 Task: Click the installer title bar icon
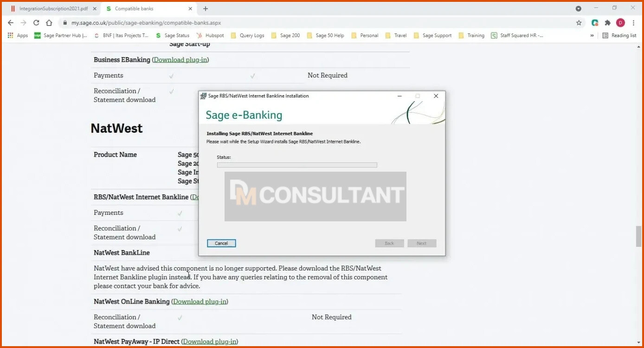tap(203, 96)
